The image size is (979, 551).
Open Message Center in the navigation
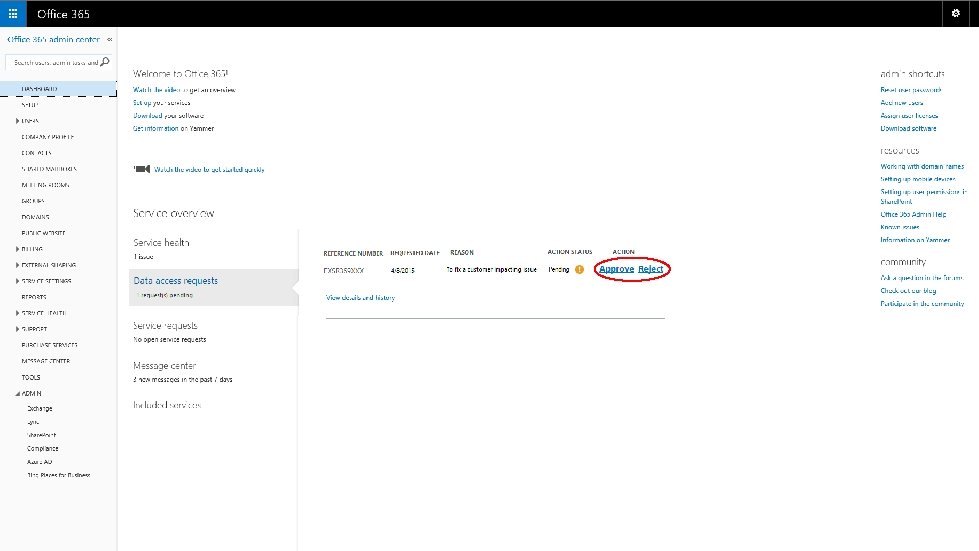(x=46, y=361)
